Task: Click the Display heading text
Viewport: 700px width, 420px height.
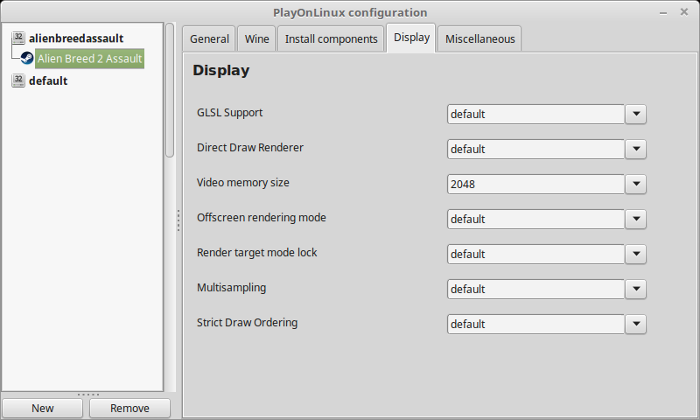Action: (x=221, y=71)
